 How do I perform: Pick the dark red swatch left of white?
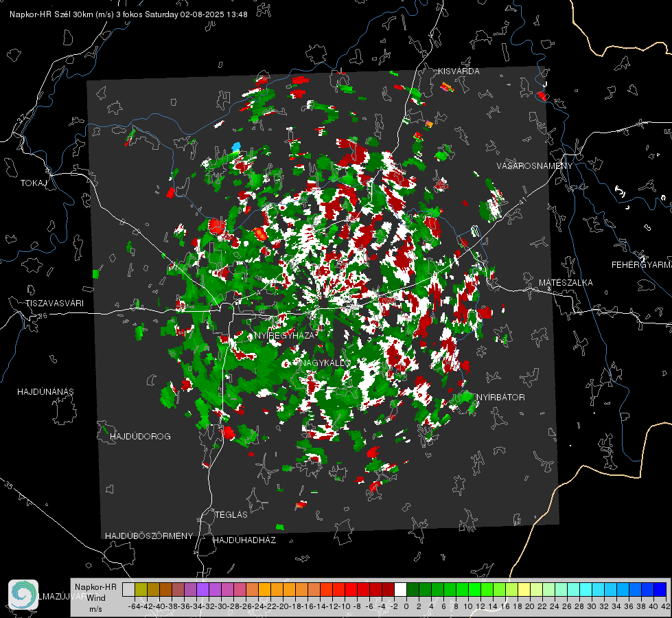388,589
